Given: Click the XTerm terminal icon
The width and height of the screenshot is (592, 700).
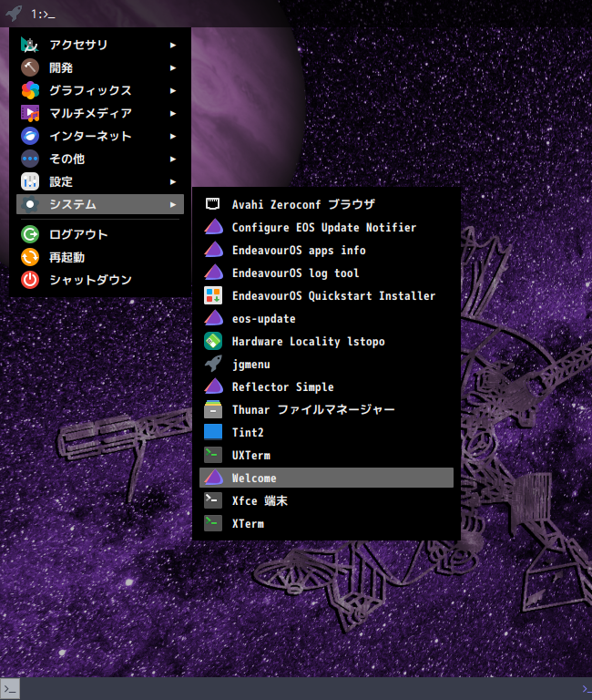Looking at the screenshot, I should coord(213,523).
